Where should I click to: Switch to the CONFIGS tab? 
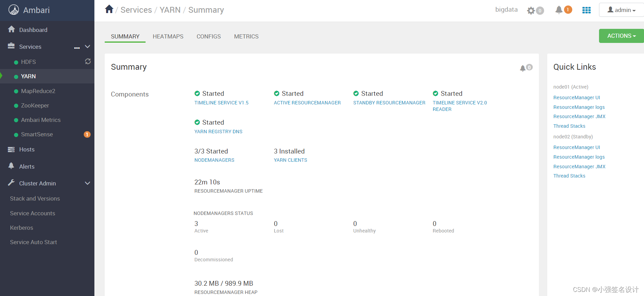click(209, 36)
